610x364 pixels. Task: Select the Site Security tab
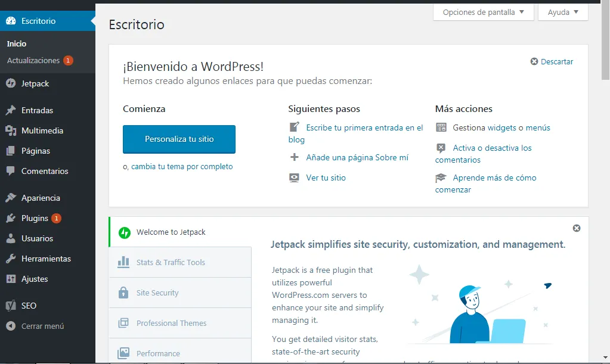(x=181, y=293)
